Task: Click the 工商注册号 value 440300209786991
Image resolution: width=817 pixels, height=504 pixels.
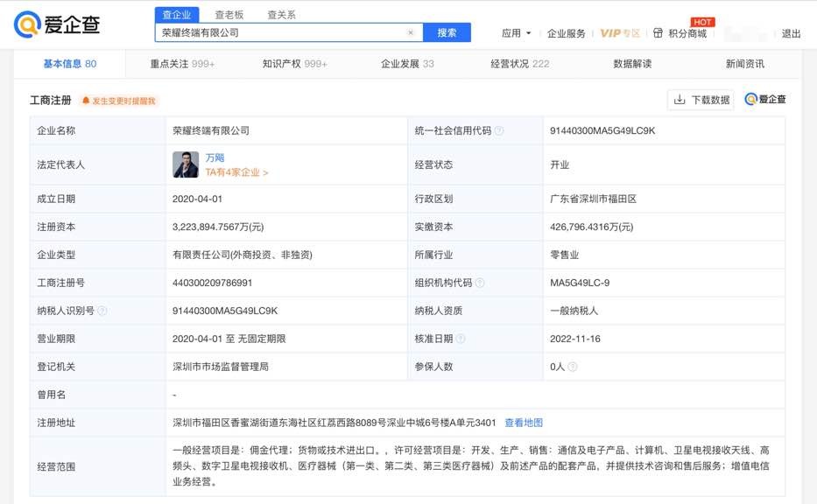Action: click(x=213, y=283)
